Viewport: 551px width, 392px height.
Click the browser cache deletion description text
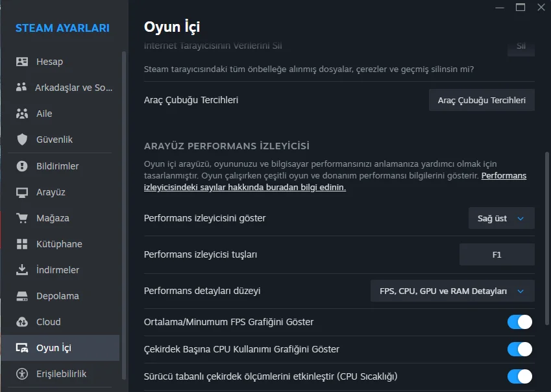(309, 69)
